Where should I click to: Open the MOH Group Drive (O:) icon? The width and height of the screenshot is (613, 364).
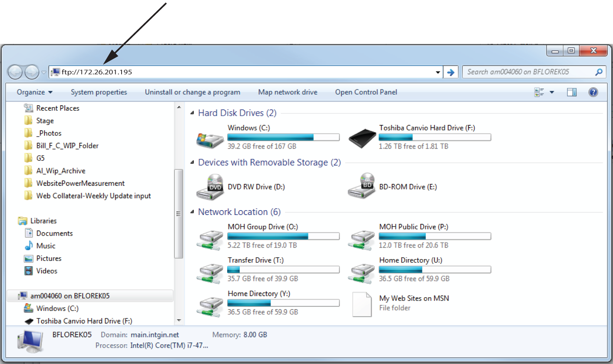pos(210,239)
